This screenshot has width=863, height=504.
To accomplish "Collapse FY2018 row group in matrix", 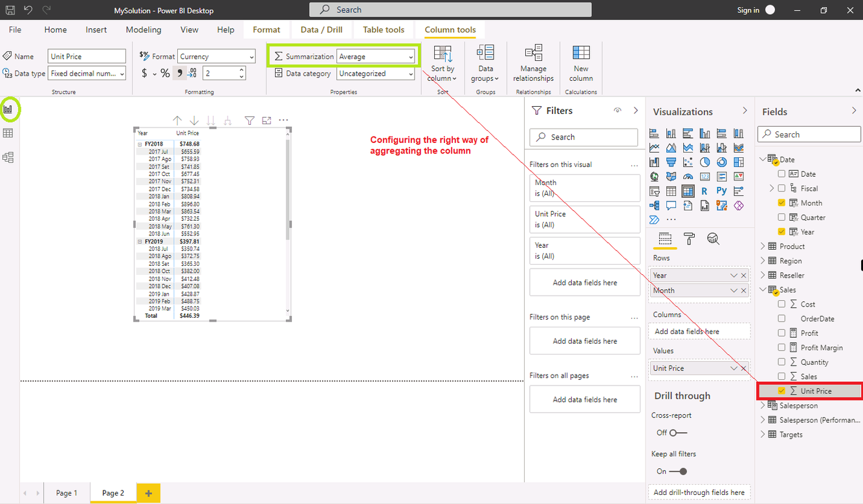I will (x=140, y=144).
